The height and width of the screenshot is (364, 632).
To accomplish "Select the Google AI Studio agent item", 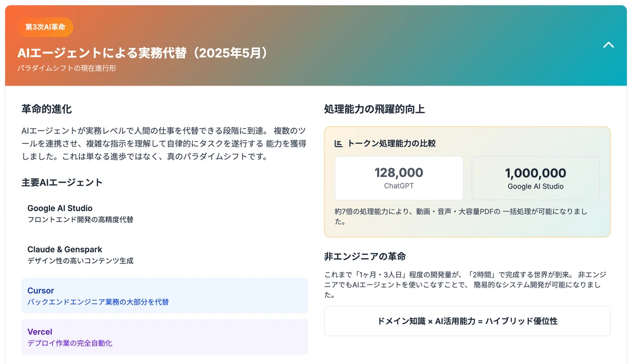I will 164,213.
